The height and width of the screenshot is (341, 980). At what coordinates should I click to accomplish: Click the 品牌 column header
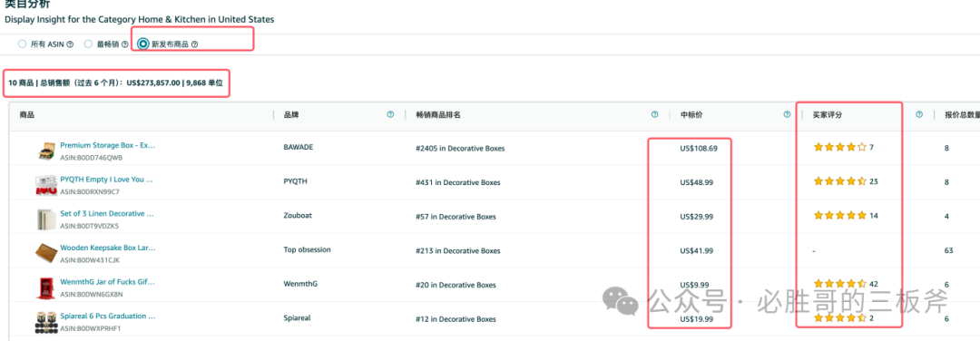(291, 115)
